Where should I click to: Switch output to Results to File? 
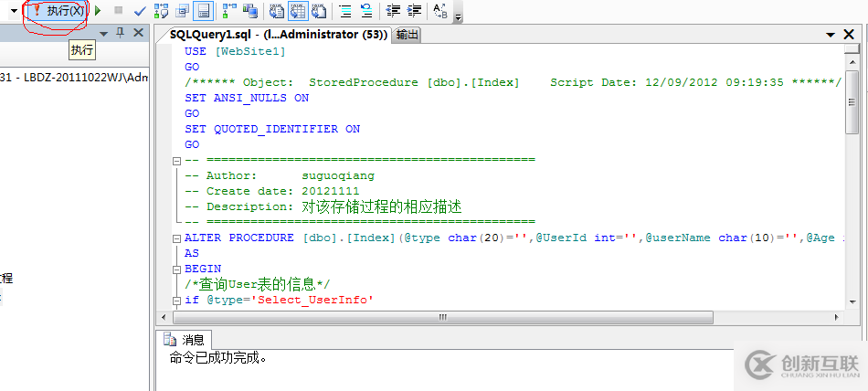318,11
